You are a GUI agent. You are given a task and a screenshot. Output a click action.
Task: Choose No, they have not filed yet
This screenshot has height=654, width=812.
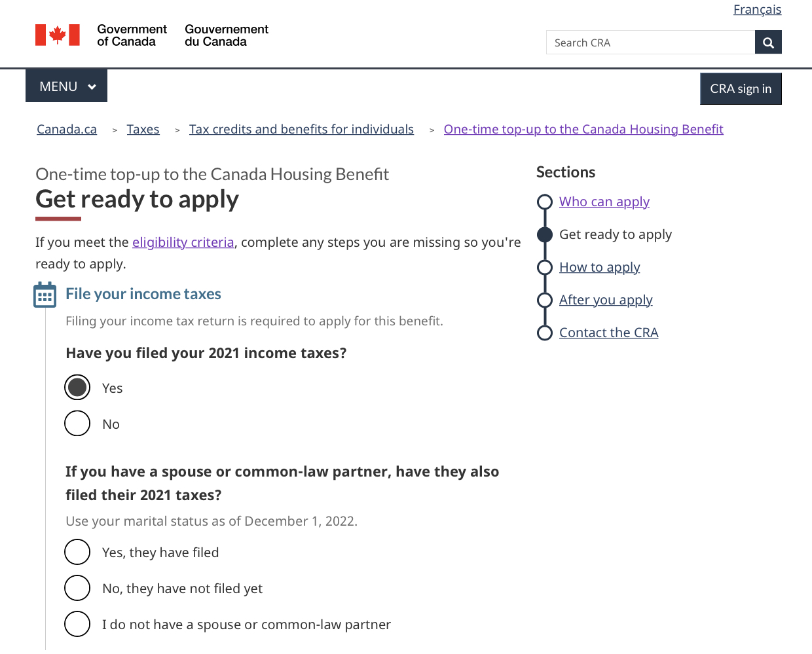pos(77,588)
